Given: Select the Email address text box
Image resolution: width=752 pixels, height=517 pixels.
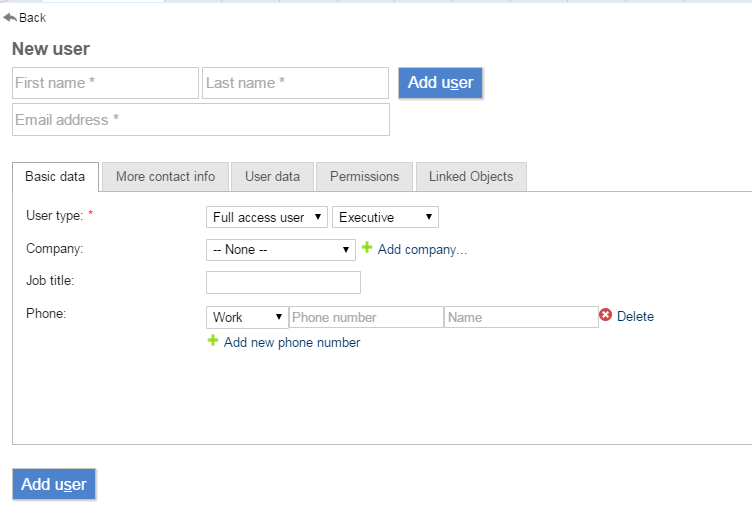Looking at the screenshot, I should [201, 120].
